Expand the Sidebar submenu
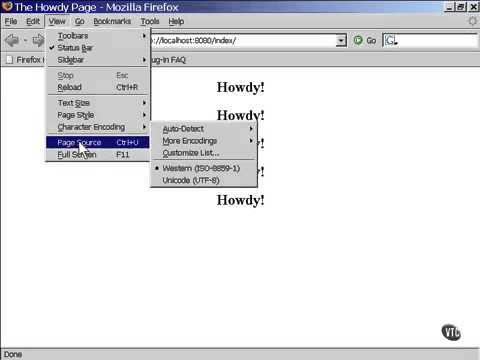480x360 pixels. [97, 60]
